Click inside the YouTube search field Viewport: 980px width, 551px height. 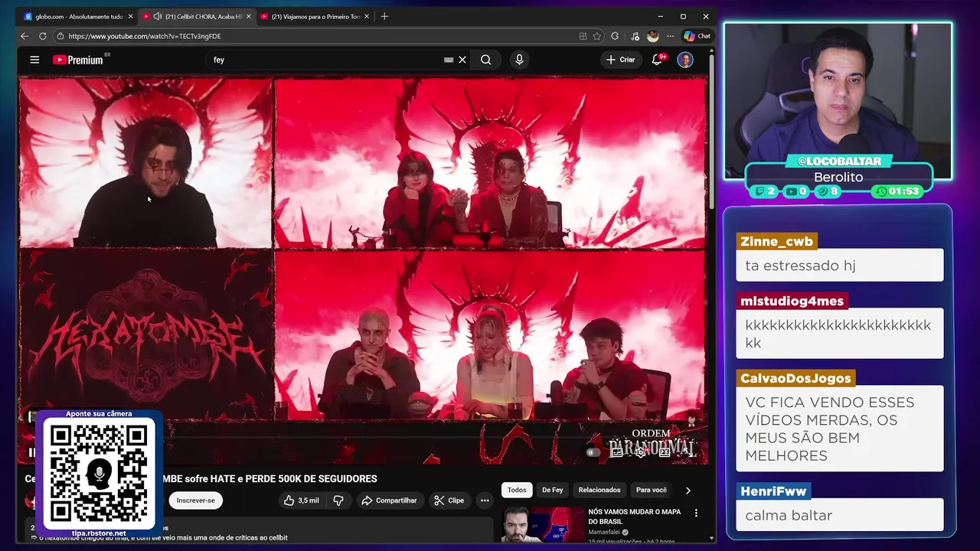pos(325,60)
